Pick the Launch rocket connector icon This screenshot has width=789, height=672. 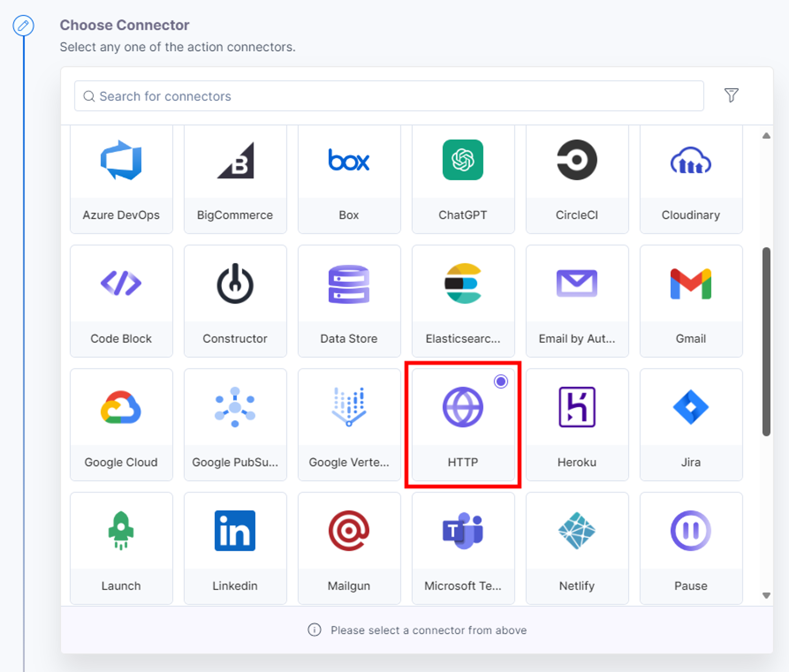(x=121, y=530)
